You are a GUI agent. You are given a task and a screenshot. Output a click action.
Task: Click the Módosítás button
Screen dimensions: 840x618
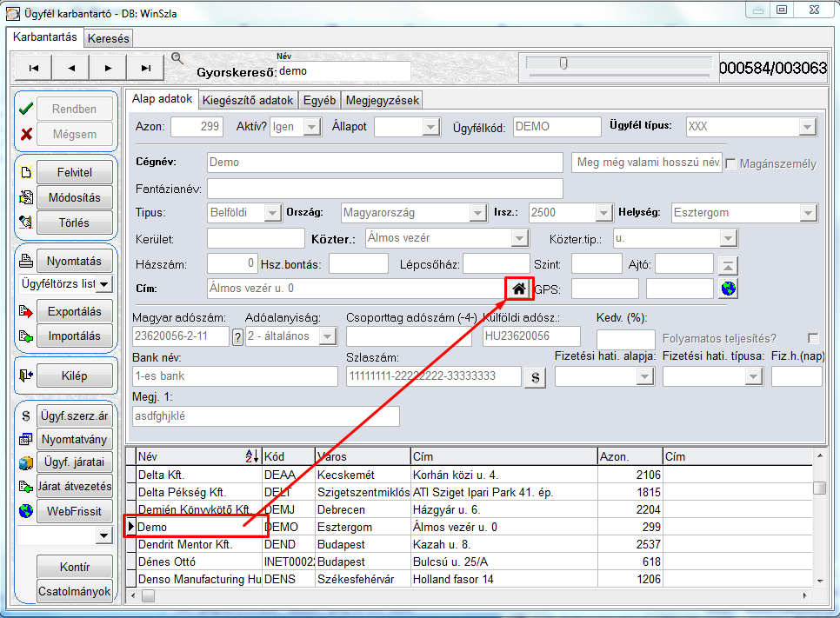coord(75,197)
